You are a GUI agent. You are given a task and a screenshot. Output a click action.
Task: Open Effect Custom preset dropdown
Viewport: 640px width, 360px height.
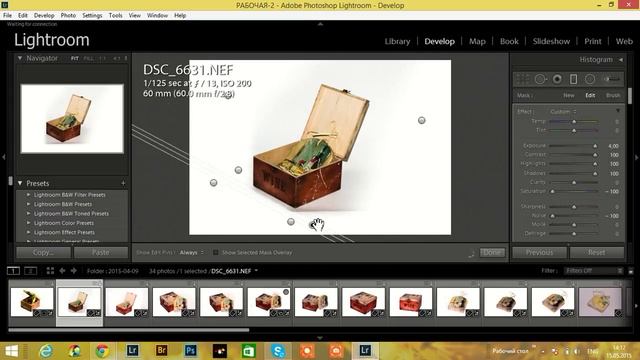point(563,111)
